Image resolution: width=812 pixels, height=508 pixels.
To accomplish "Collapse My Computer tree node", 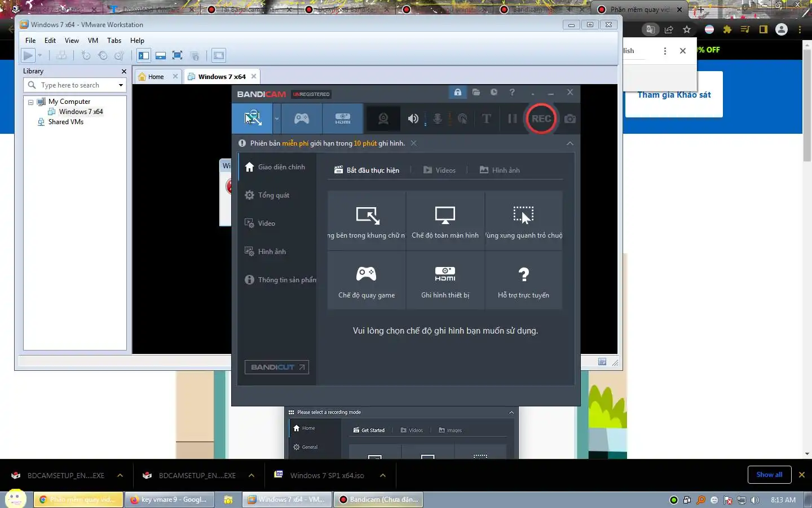I will click(31, 102).
